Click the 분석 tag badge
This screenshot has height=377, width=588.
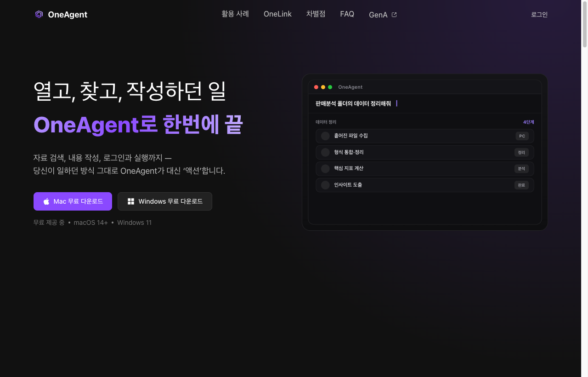[x=521, y=169]
